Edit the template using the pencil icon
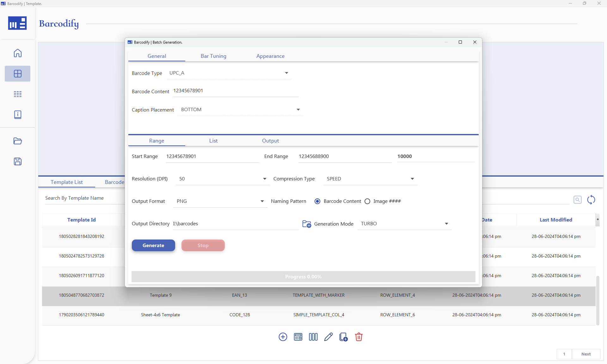The height and width of the screenshot is (364, 607). [328, 337]
